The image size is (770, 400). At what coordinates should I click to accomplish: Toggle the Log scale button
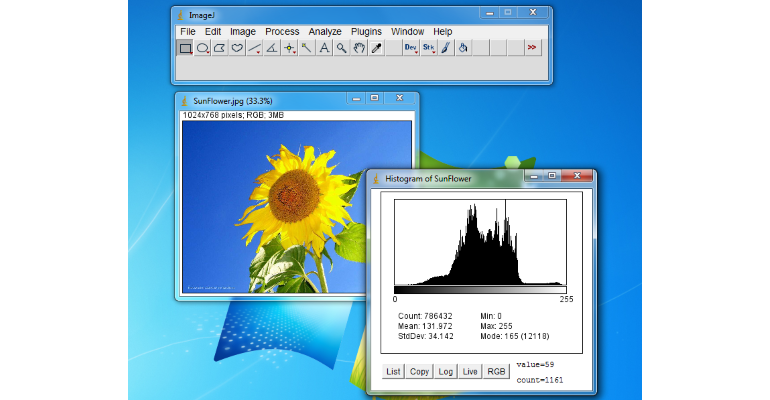tap(445, 372)
